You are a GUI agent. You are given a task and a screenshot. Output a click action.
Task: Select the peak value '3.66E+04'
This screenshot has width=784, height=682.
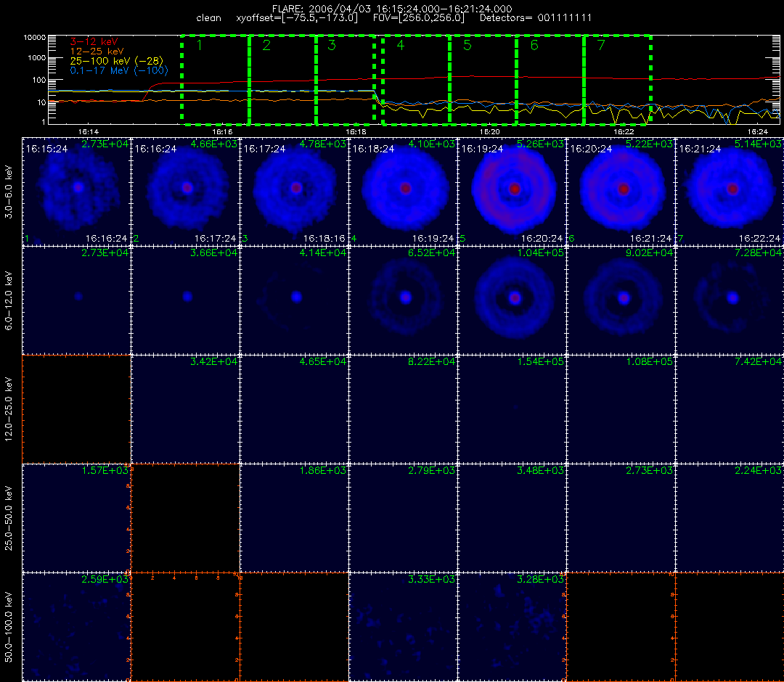click(x=214, y=252)
